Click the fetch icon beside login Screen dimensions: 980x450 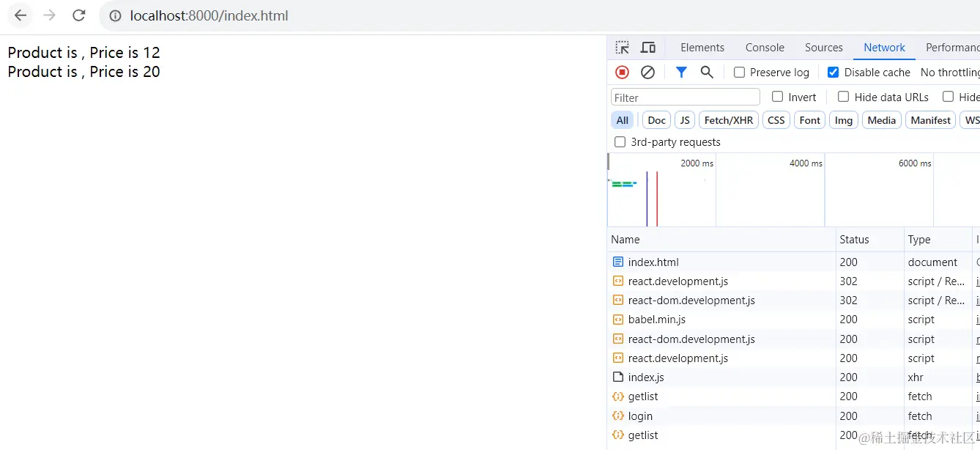click(x=618, y=416)
